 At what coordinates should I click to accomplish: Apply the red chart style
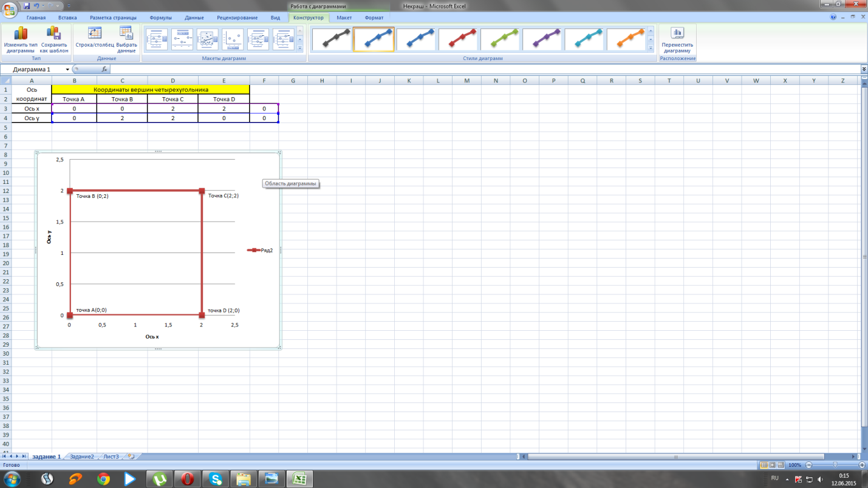458,39
